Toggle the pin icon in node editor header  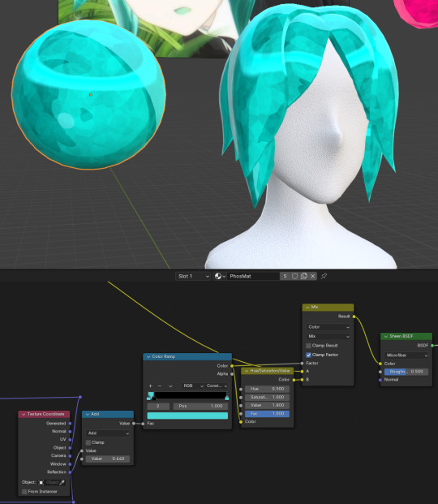tap(324, 276)
